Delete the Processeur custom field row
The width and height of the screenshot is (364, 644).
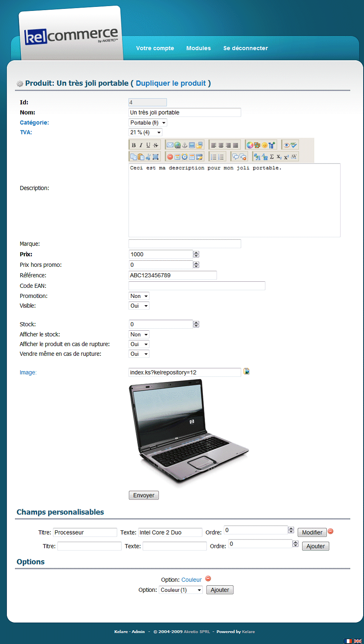[x=330, y=531]
